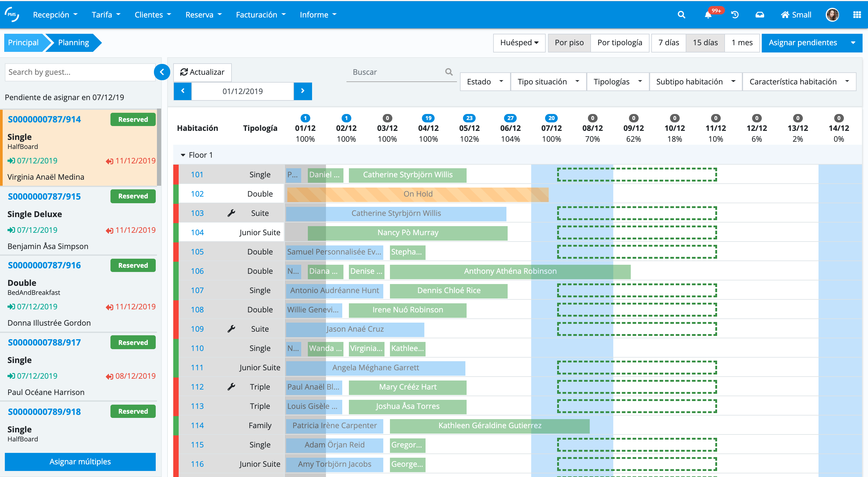Open reservation S0000000787/915 link
868x477 pixels.
click(x=44, y=197)
